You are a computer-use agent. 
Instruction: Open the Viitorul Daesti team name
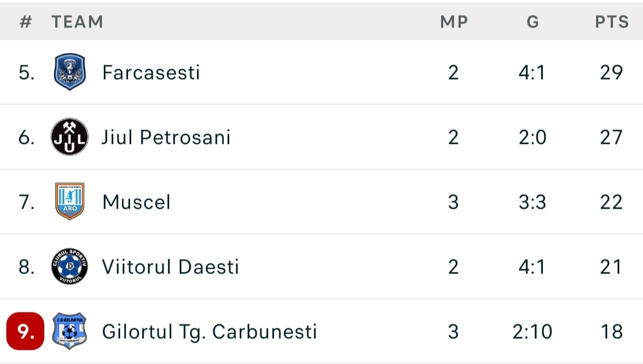pyautogui.click(x=171, y=267)
